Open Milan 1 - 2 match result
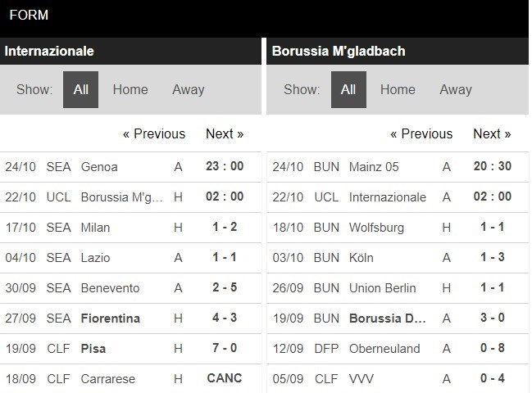Screen dimensions: 532x393 point(225,227)
